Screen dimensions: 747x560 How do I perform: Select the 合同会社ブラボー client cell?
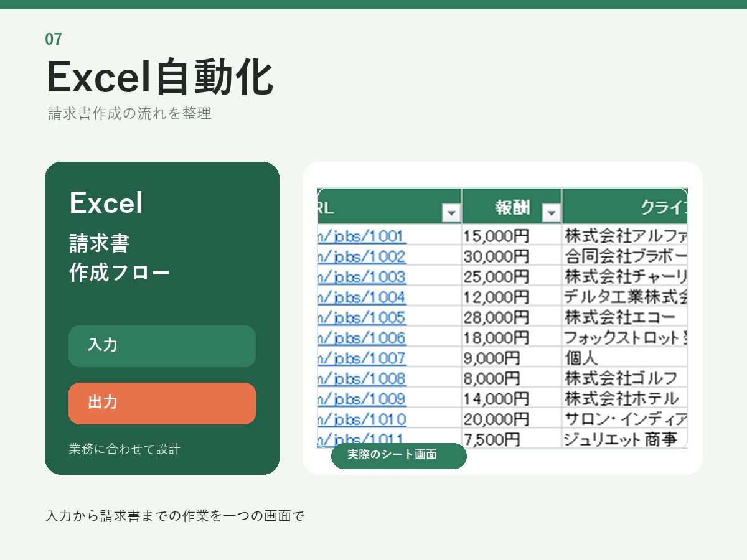pos(625,256)
